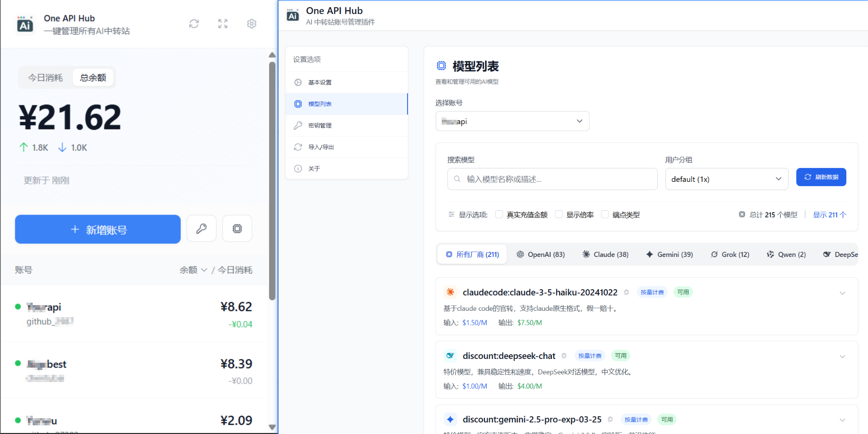This screenshot has height=434, width=868.
Task: Click the refresh icon in popup header
Action: point(194,24)
